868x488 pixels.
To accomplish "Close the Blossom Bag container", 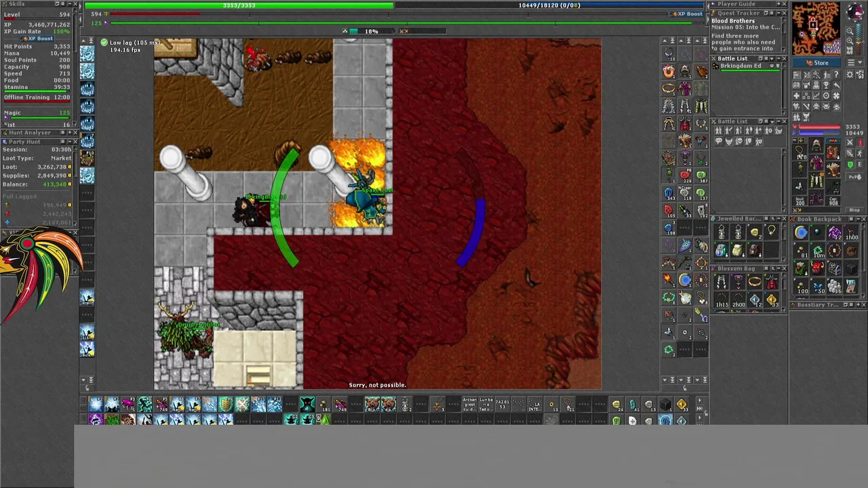I will pyautogui.click(x=784, y=268).
